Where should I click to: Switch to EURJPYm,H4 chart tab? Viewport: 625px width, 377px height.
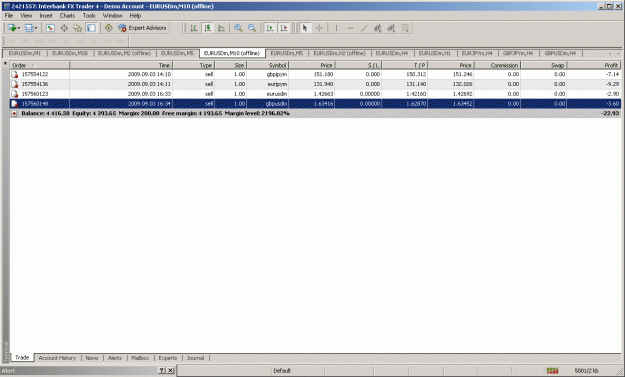[477, 53]
